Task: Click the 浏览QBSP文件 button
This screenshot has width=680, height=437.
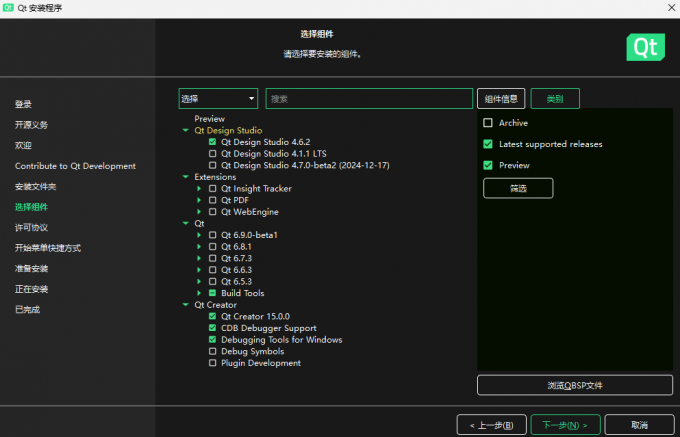Action: tap(575, 385)
